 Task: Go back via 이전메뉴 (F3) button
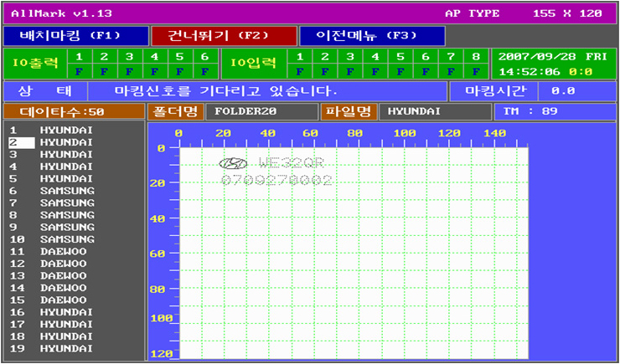372,36
